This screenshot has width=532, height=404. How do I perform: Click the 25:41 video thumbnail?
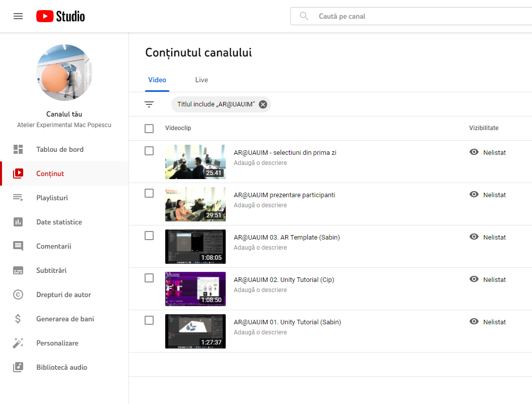[x=195, y=162]
